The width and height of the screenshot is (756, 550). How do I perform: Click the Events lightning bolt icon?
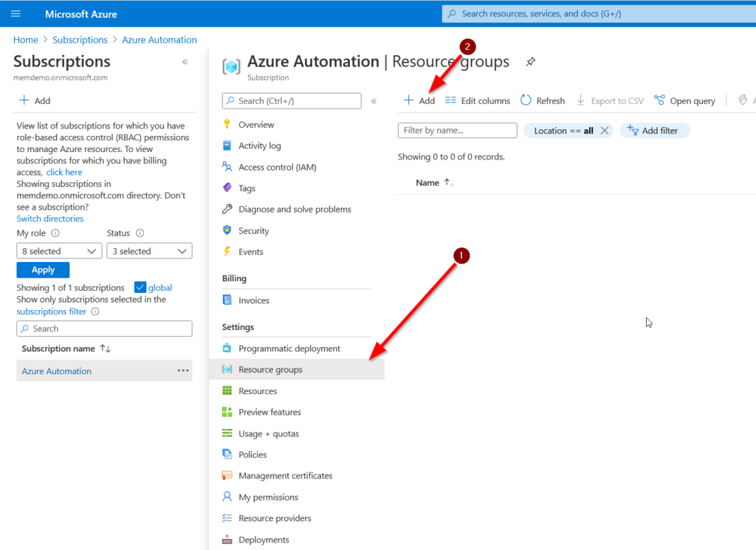tap(227, 251)
